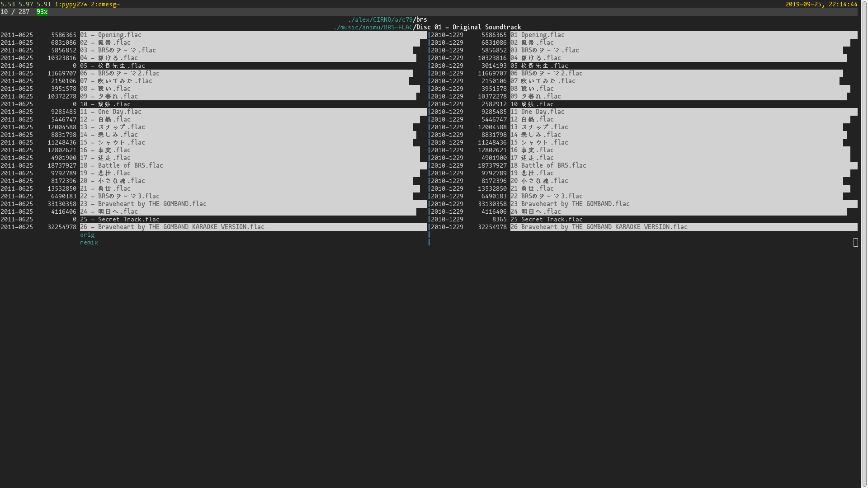Select right-pane 18 Battle of BRS.flac
Viewport: 868px width, 488px height.
click(548, 165)
